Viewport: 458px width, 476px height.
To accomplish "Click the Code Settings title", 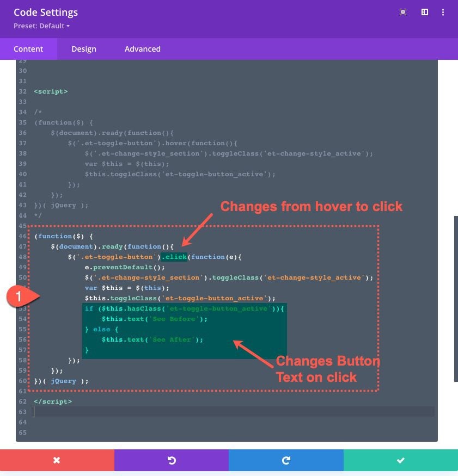I will 46,12.
